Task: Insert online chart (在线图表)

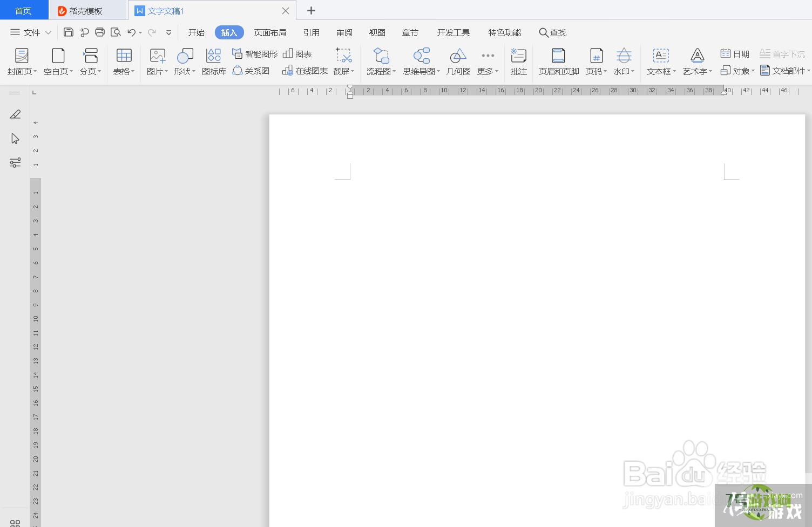Action: (x=305, y=71)
